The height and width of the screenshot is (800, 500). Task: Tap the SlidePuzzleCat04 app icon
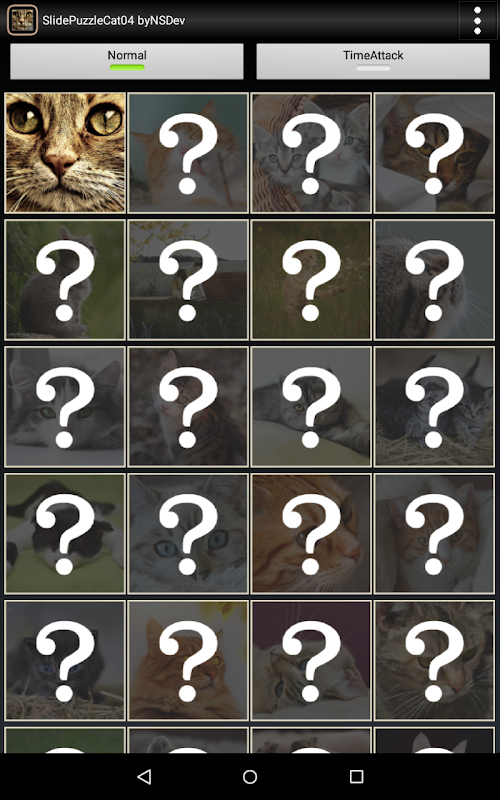coord(22,20)
